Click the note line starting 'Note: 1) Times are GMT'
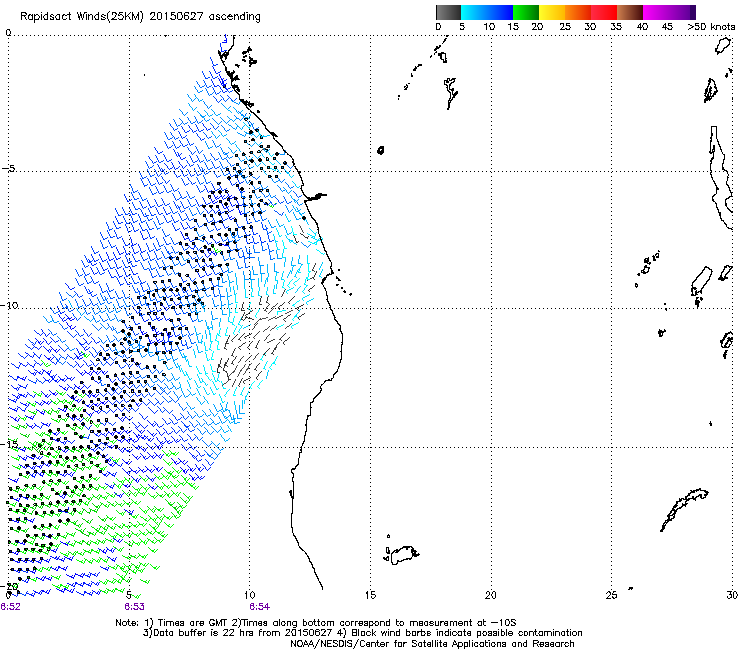 point(316,623)
